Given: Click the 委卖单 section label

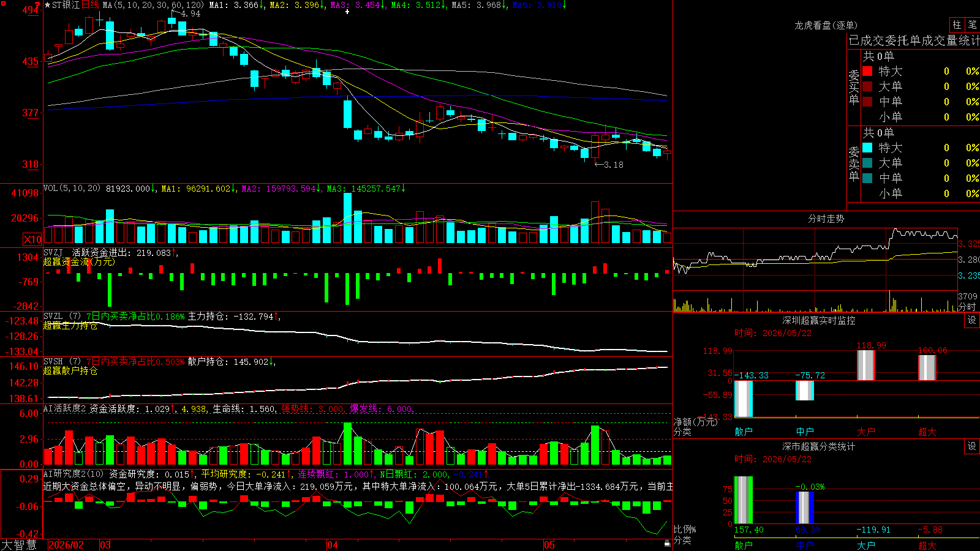Looking at the screenshot, I should [x=854, y=164].
